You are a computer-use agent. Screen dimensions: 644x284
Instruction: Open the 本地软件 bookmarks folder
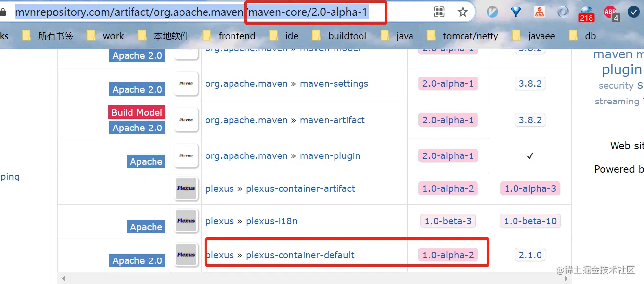(x=163, y=36)
